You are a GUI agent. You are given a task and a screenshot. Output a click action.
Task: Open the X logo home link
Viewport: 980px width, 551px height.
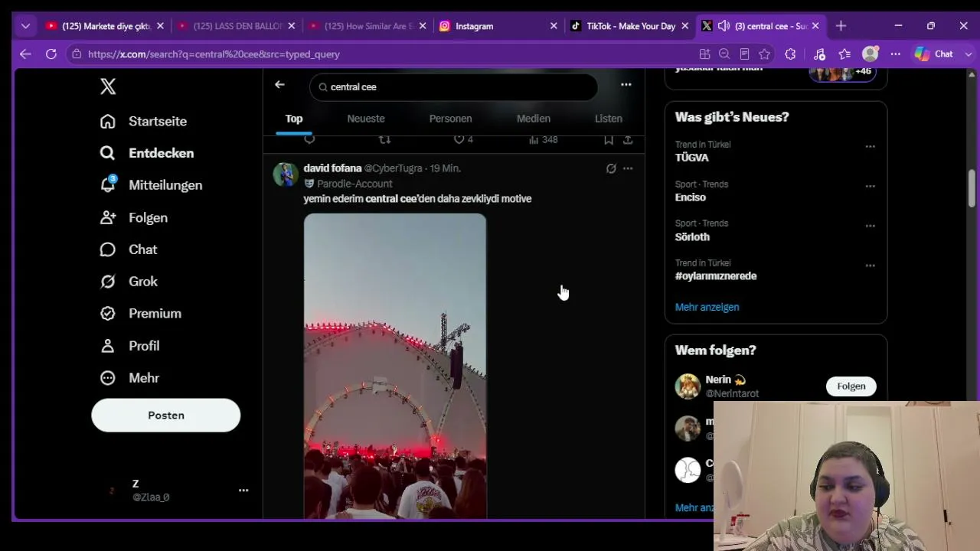[108, 86]
